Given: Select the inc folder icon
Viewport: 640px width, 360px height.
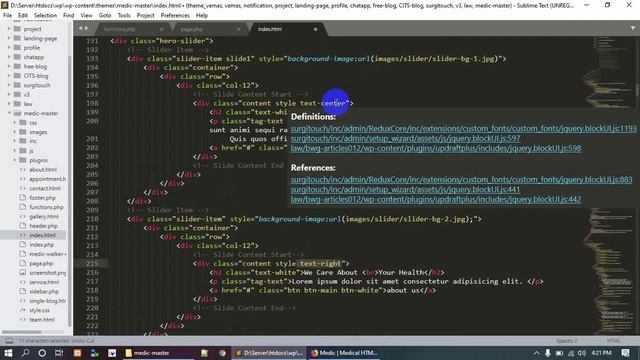Looking at the screenshot, I should pos(23,141).
